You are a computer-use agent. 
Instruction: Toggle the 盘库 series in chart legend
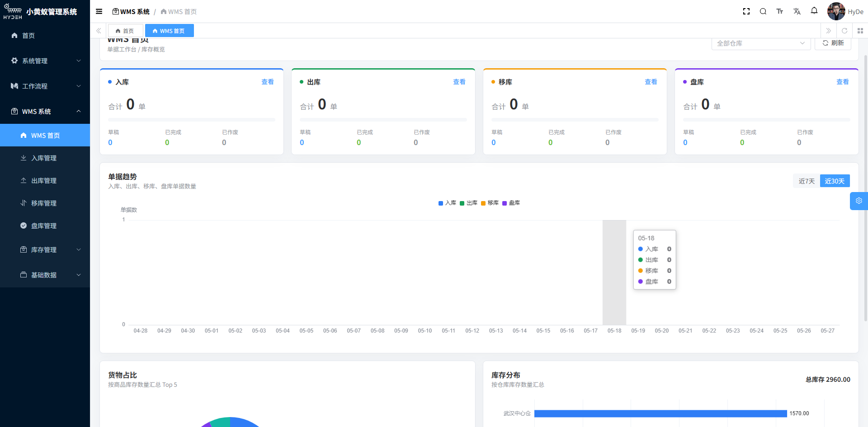[511, 203]
